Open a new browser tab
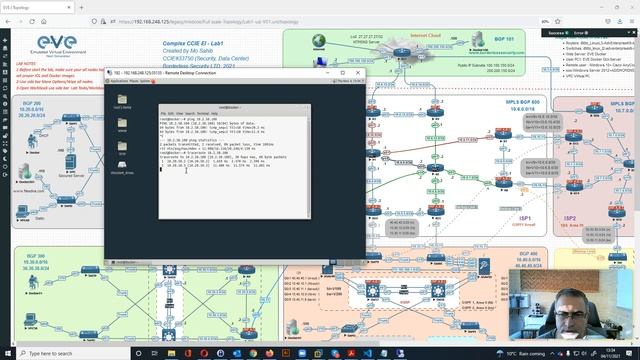This screenshot has height=360, width=640. click(x=81, y=7)
